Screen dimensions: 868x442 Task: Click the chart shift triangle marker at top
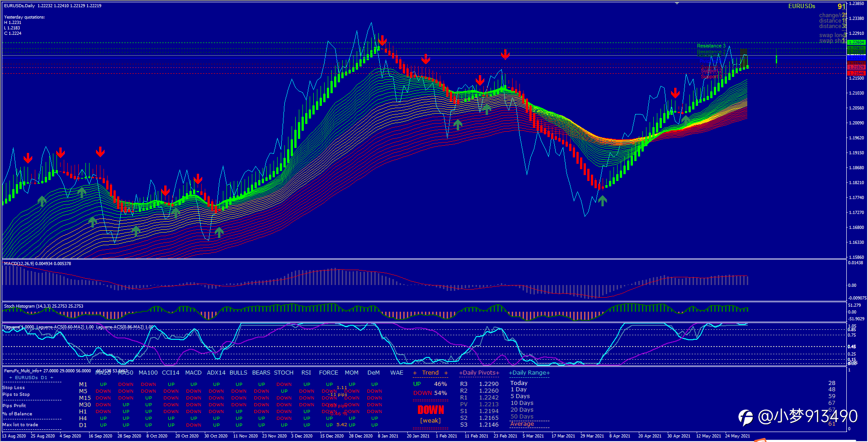pos(677,3)
